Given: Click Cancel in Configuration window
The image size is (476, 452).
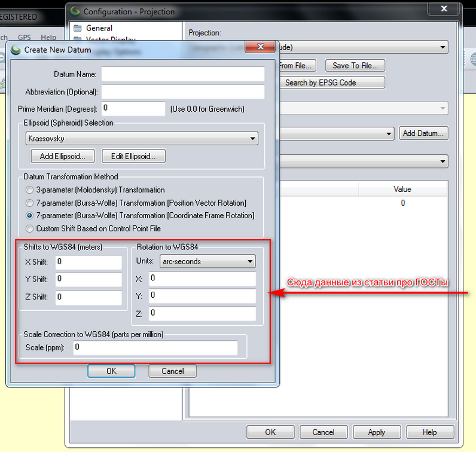Looking at the screenshot, I should [324, 432].
